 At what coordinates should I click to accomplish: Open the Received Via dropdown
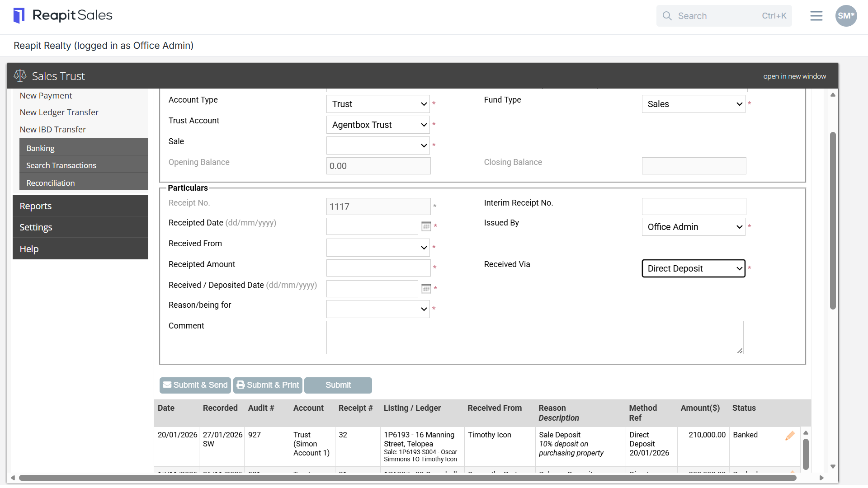pyautogui.click(x=693, y=268)
